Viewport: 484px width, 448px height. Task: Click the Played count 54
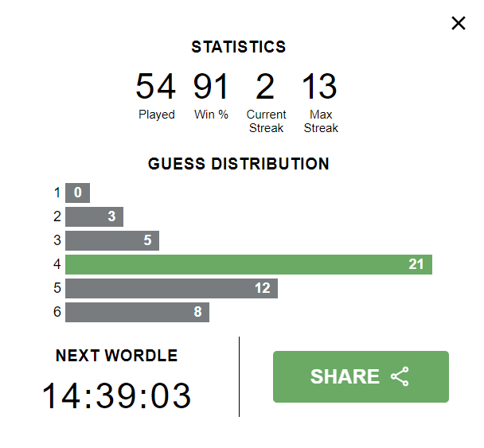pos(156,86)
